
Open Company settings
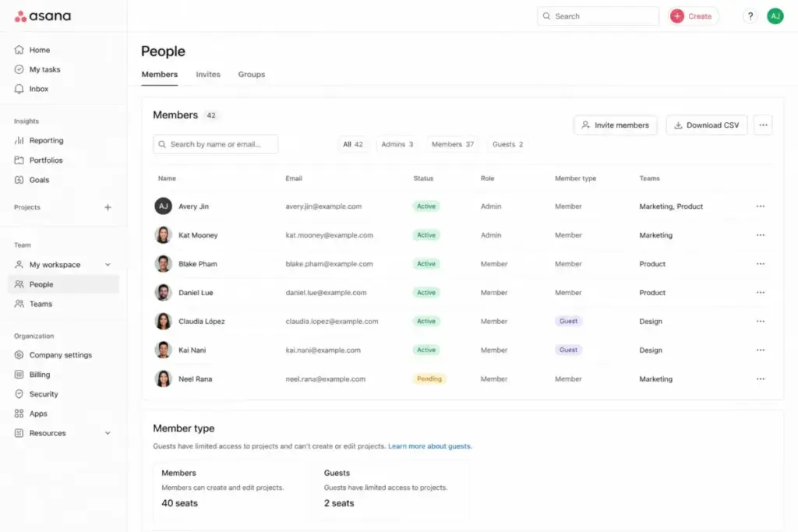[x=60, y=355]
